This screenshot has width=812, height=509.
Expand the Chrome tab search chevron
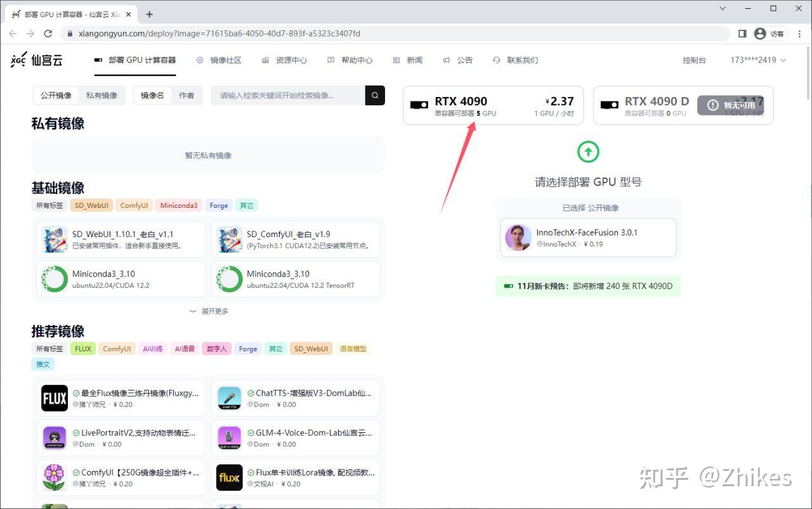tap(723, 8)
